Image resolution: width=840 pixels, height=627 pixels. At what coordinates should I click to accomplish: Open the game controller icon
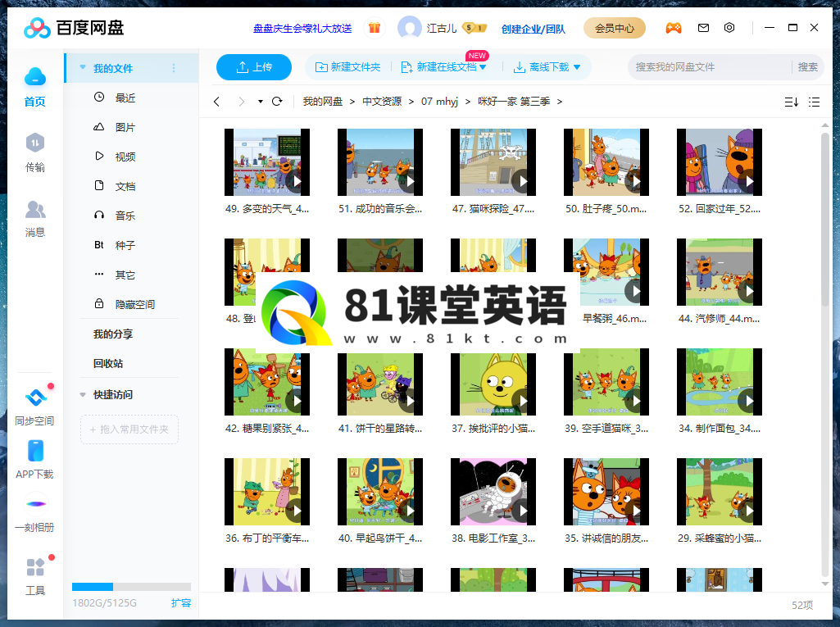[x=674, y=28]
